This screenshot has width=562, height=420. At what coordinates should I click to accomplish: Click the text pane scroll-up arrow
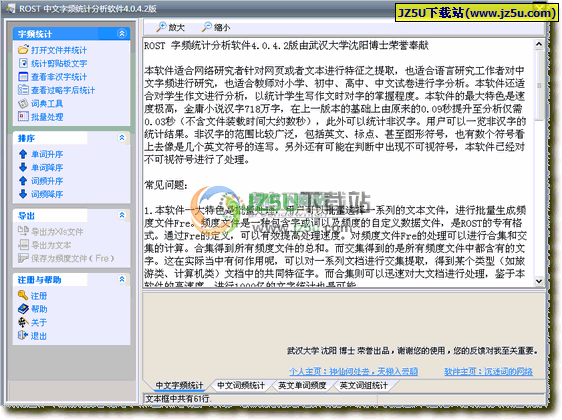pyautogui.click(x=539, y=44)
